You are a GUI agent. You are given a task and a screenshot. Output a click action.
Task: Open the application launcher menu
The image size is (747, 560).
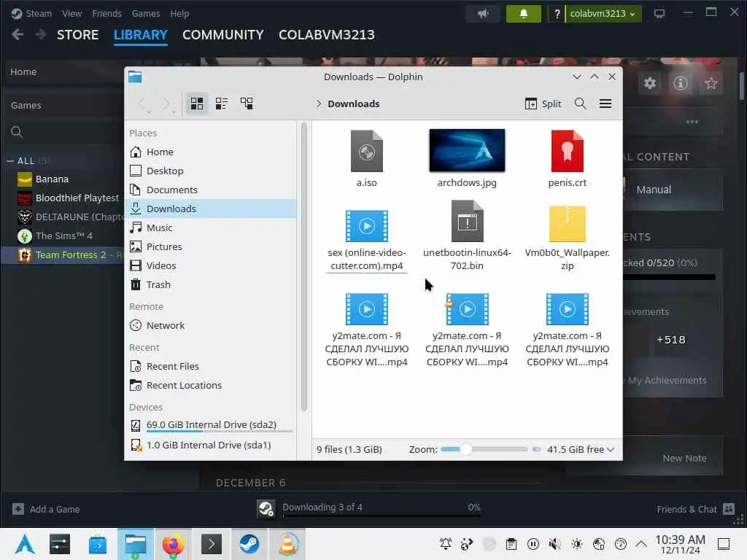coord(25,544)
